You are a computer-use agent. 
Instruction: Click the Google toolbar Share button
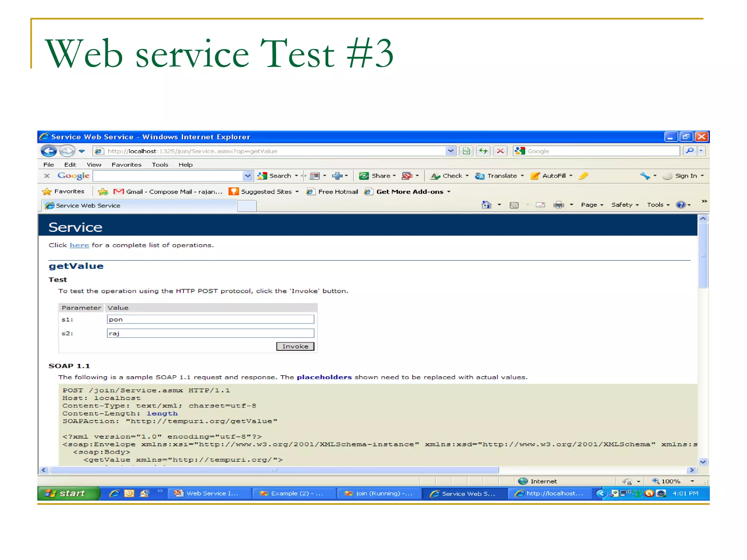point(375,176)
